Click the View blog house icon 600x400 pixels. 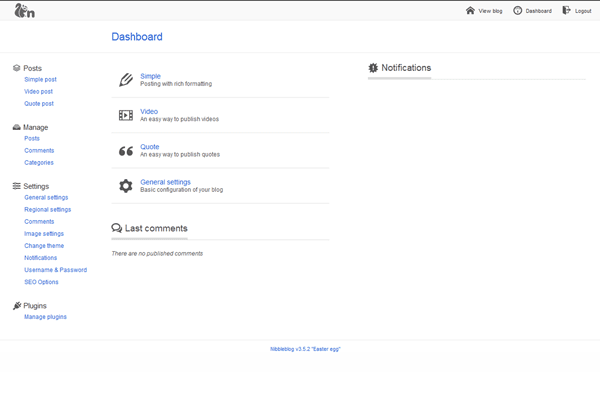(471, 11)
